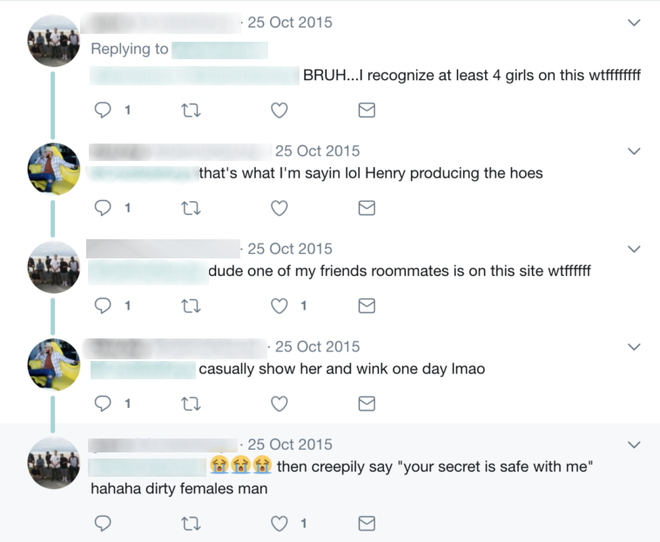Like the 'BRUH...I recognize' tweet
660x542 pixels.
[x=280, y=110]
